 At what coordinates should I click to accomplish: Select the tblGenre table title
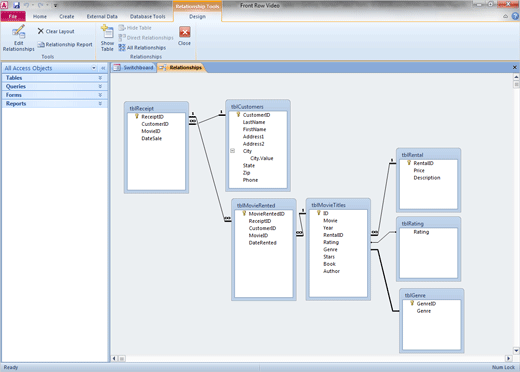pos(415,295)
